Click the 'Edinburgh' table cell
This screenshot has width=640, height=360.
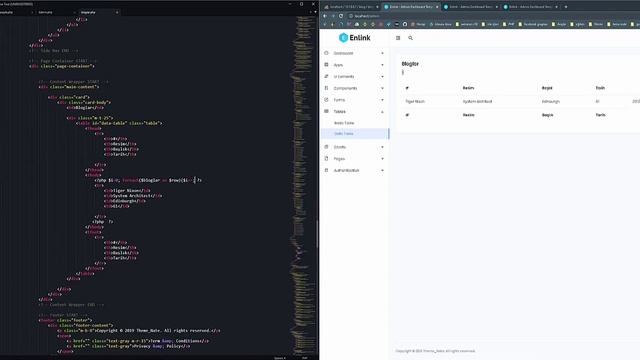point(551,101)
